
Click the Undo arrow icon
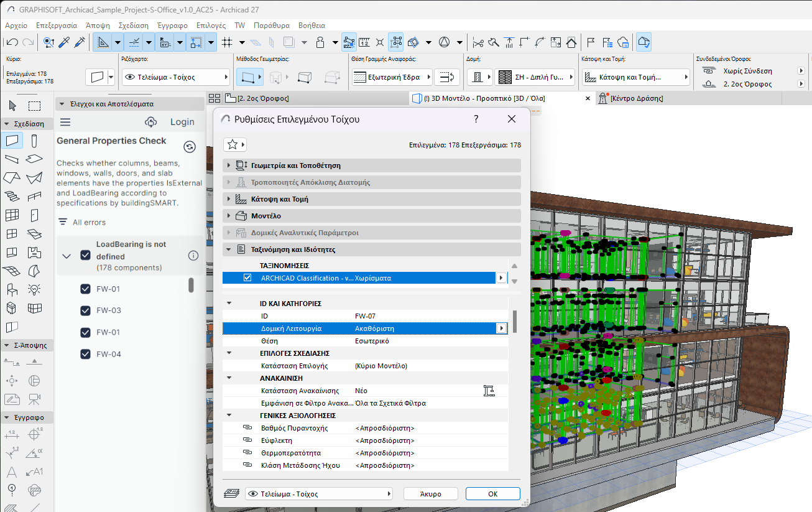(12, 42)
